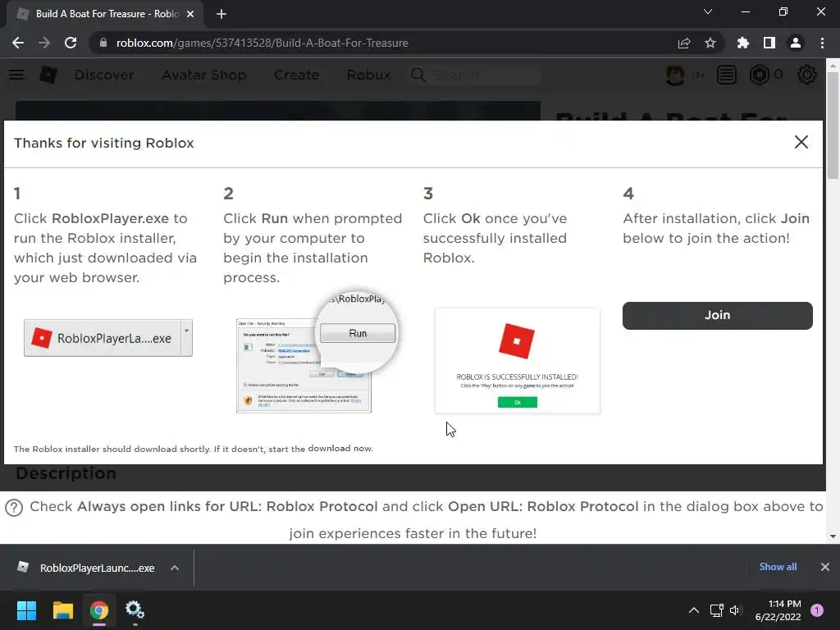Open the Roblox avatar profile icon

point(675,75)
